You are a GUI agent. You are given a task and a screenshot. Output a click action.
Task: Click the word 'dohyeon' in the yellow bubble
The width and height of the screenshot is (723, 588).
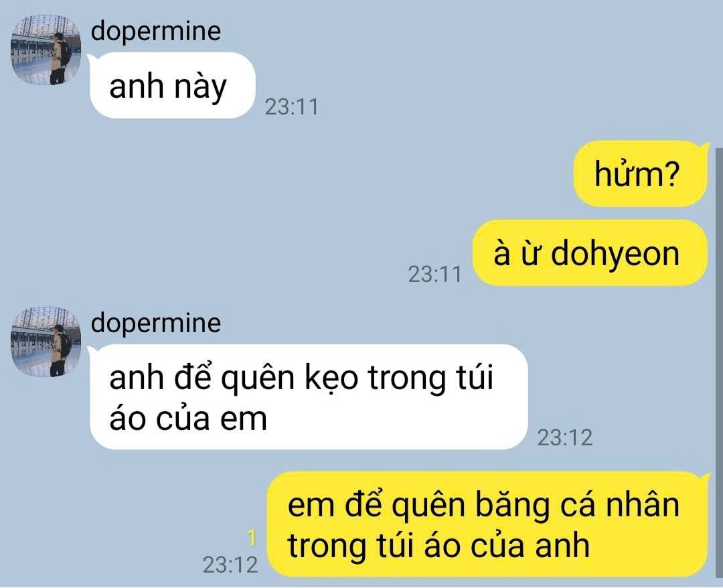pyautogui.click(x=615, y=254)
